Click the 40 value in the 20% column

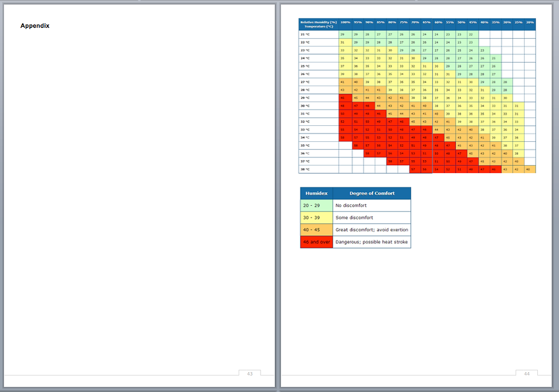coord(530,169)
